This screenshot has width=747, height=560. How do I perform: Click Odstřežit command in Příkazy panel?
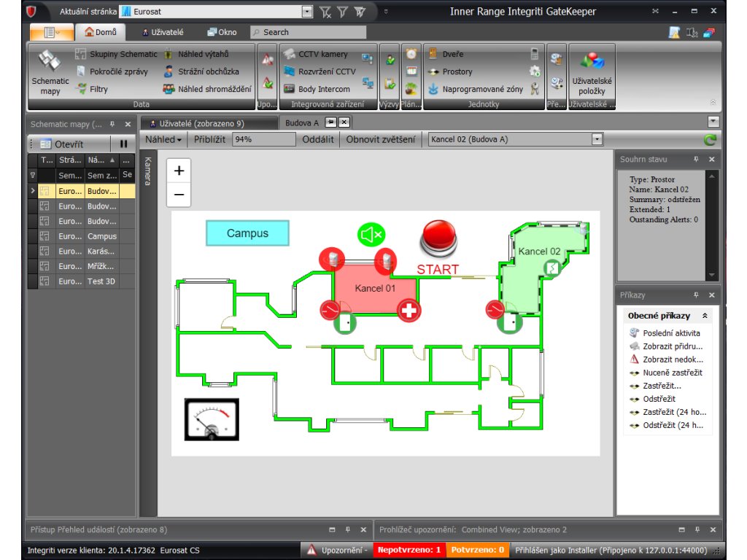[x=659, y=399]
